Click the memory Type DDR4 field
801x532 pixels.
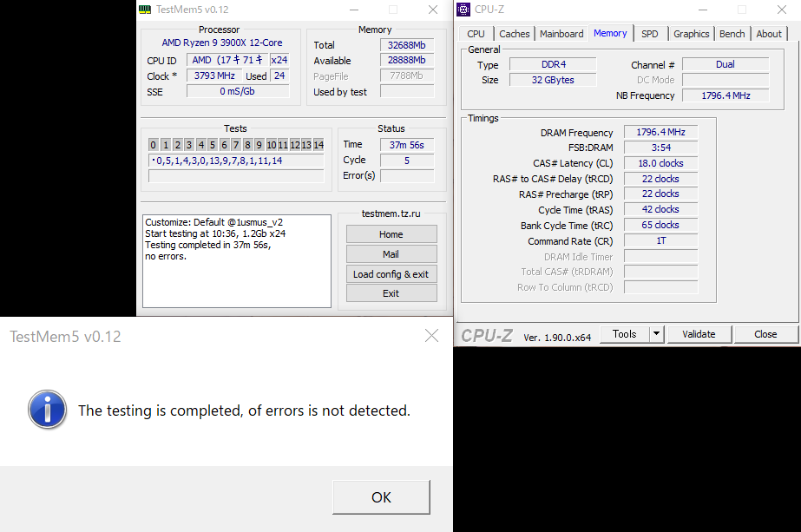click(553, 64)
